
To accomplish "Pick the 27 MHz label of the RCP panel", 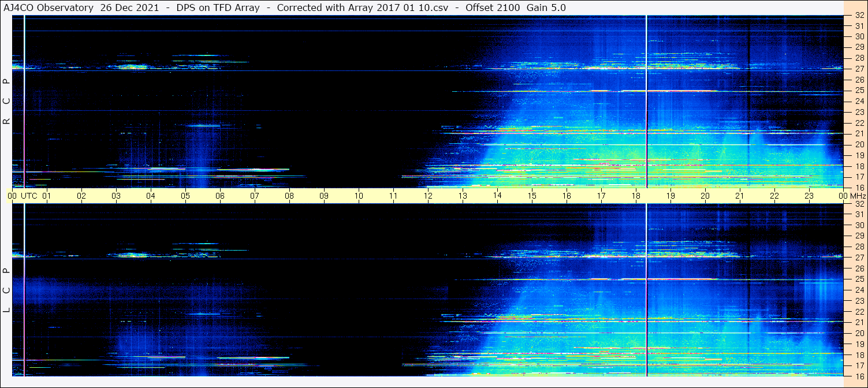I will click(x=859, y=69).
